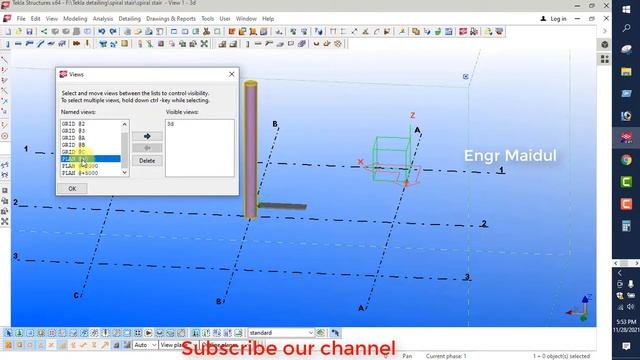Click the Open model folder icon
This screenshot has width=640, height=360.
pos(18,31)
